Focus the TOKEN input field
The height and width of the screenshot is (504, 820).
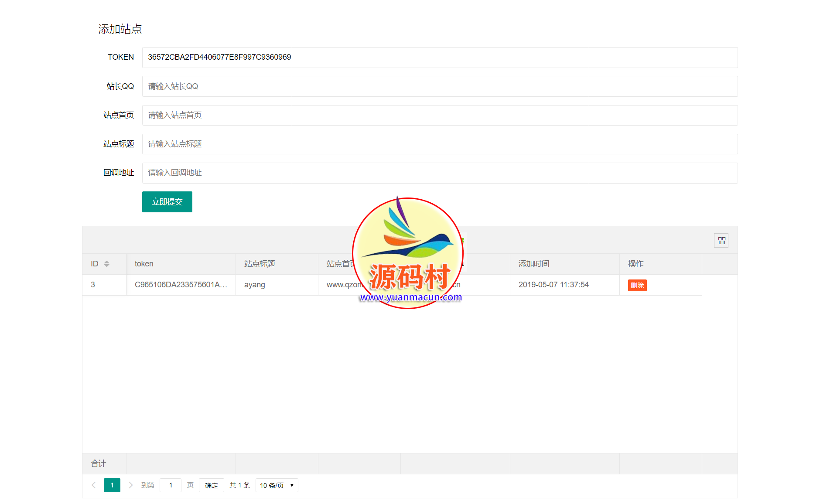[x=440, y=58]
